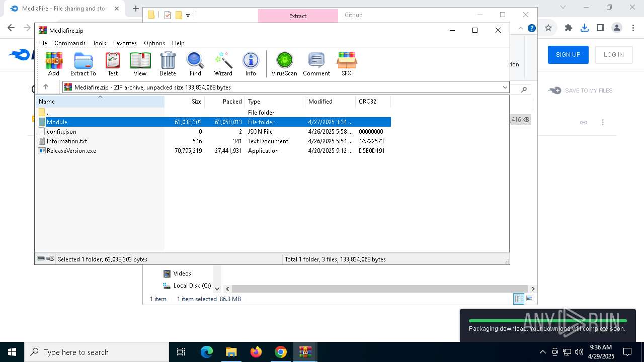Sort by the Name column header

click(x=100, y=101)
